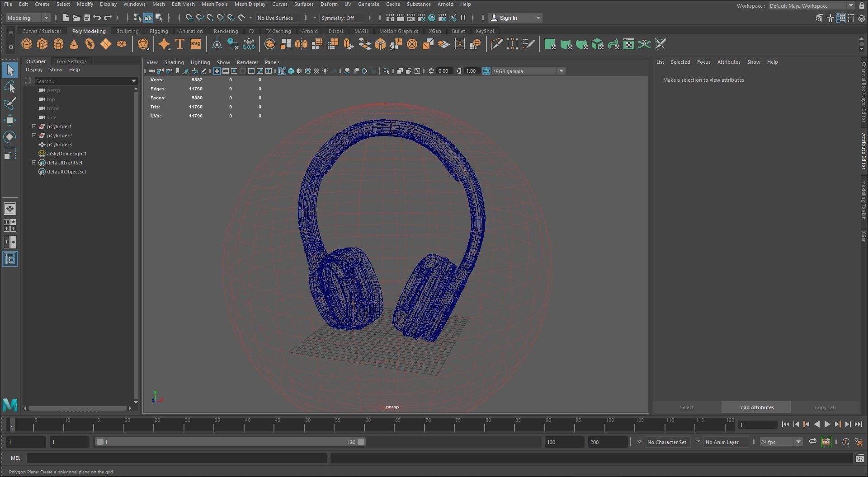This screenshot has width=868, height=477.
Task: Open the Arnold menu in the menu bar
Action: pos(445,4)
